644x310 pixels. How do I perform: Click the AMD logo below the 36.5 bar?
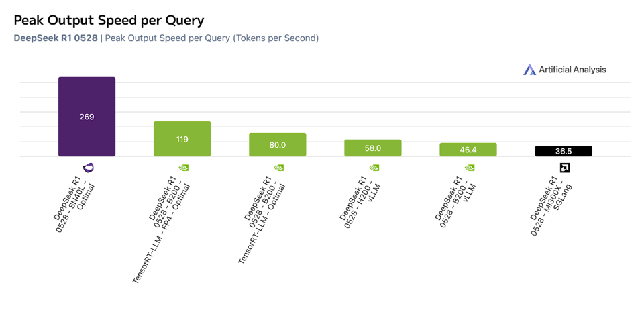[564, 168]
